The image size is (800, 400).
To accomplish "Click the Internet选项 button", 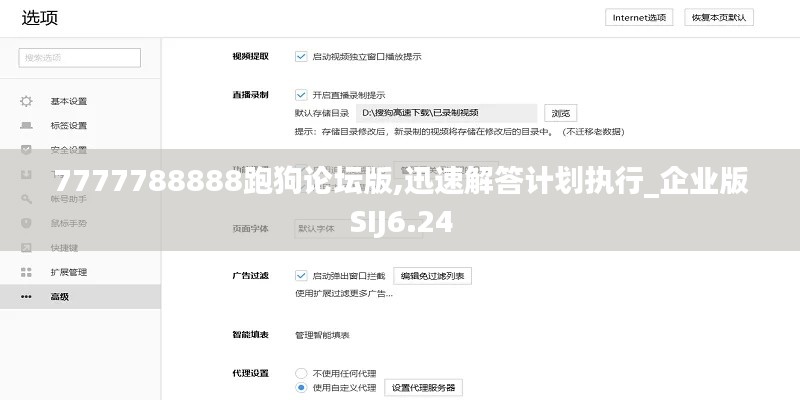I will point(639,17).
